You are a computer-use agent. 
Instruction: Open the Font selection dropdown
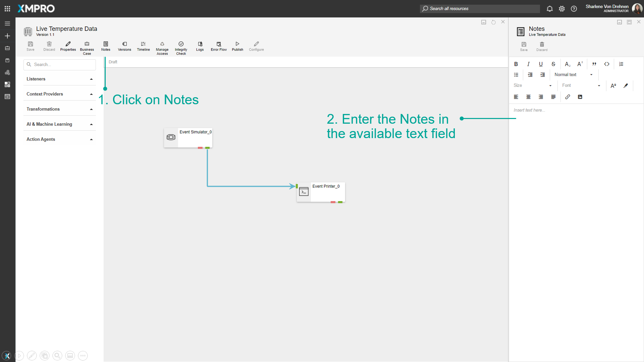pyautogui.click(x=581, y=85)
